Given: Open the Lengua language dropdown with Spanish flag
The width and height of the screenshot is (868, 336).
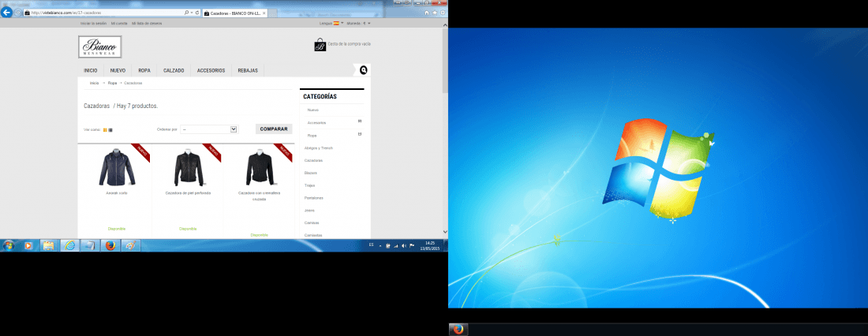Looking at the screenshot, I should [x=331, y=23].
